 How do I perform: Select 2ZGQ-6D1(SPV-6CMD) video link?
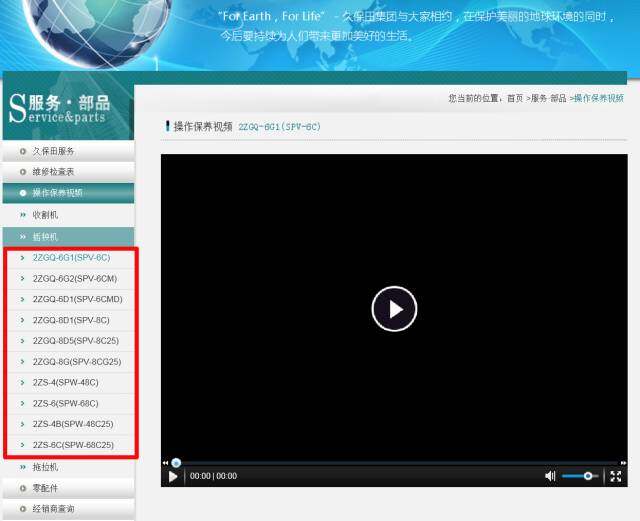pyautogui.click(x=78, y=299)
